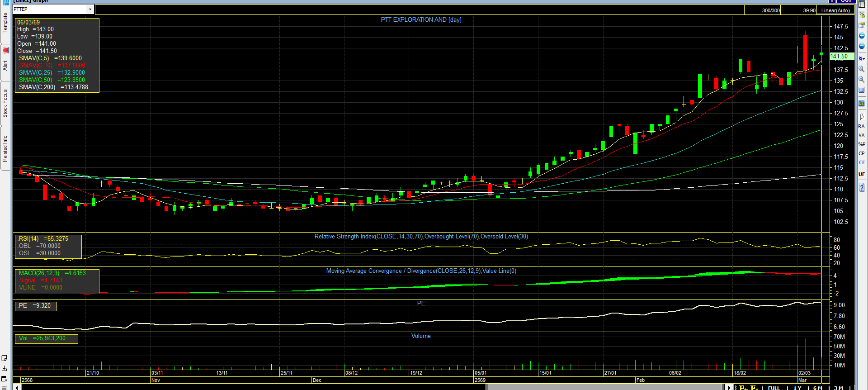
Task: Select the VA tool
Action: (x=862, y=135)
